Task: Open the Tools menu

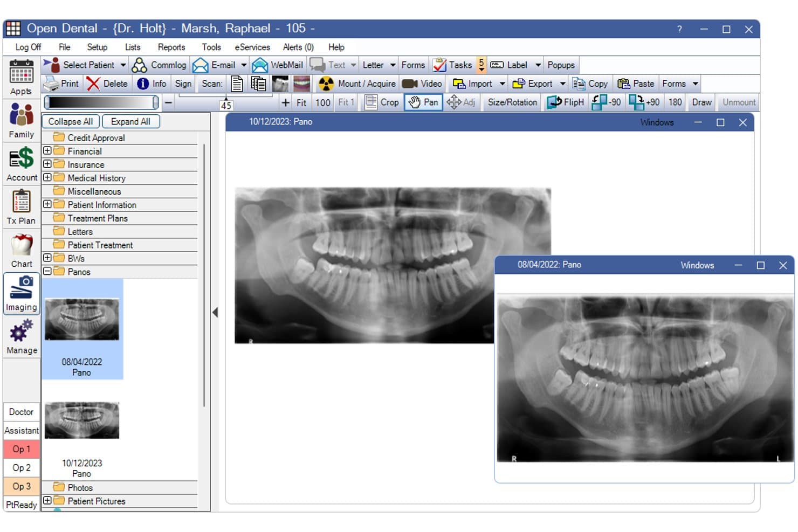Action: click(211, 47)
